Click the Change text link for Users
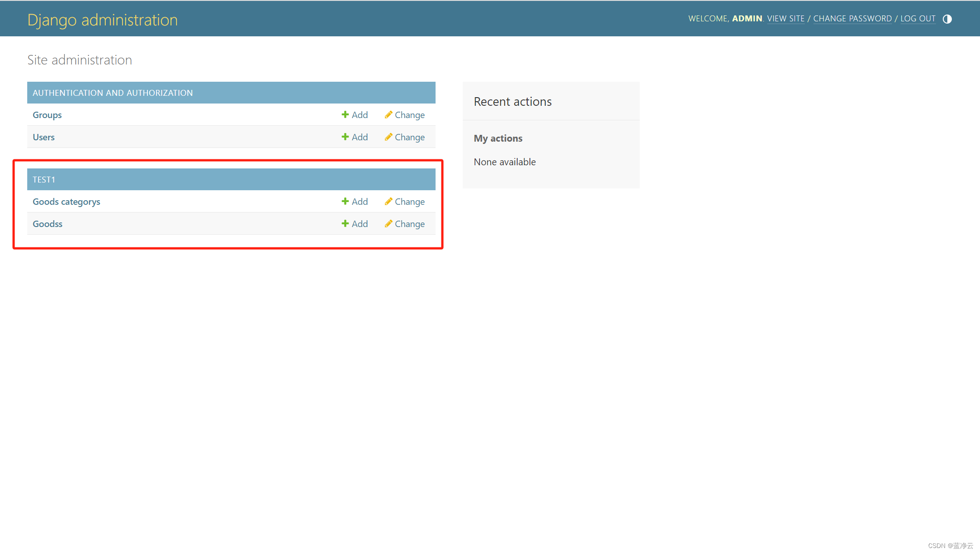This screenshot has height=553, width=980. pos(410,137)
